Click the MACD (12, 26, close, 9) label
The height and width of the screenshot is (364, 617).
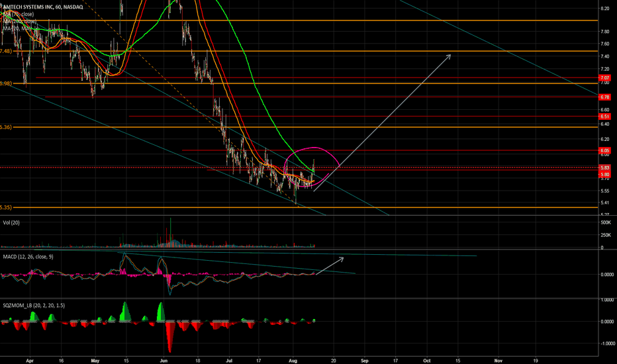point(28,257)
